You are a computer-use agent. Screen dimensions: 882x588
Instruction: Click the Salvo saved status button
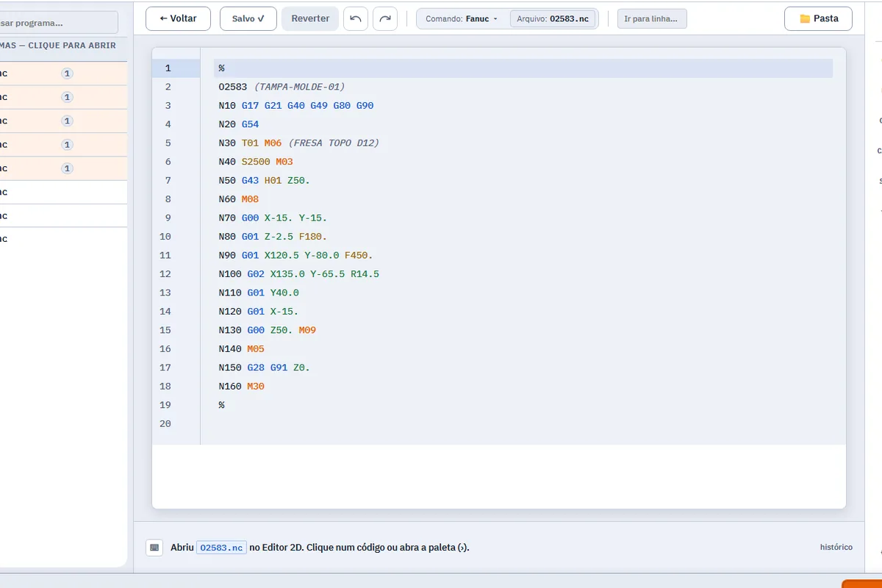pyautogui.click(x=248, y=18)
